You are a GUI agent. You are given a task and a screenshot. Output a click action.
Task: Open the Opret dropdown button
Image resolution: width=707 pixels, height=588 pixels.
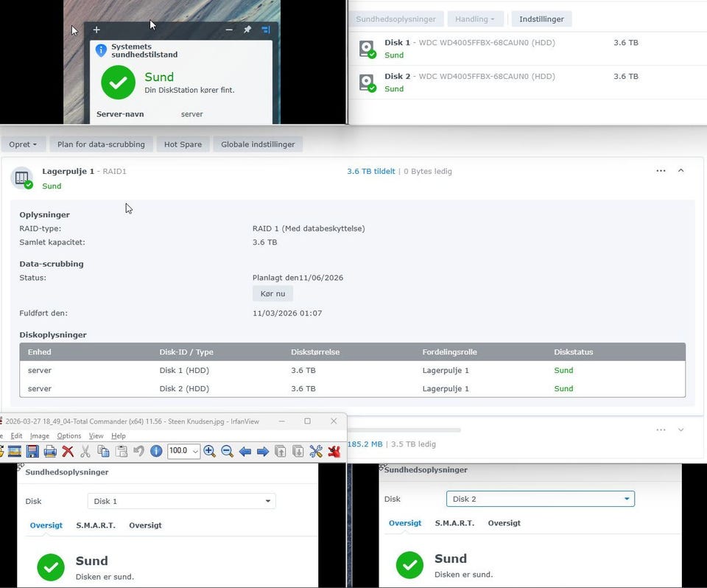24,144
